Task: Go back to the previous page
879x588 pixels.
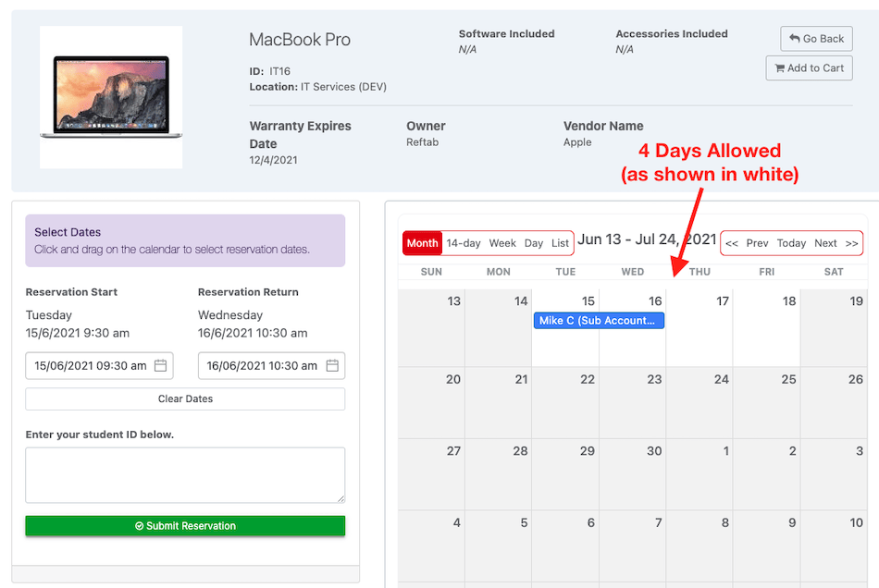Action: [x=816, y=38]
